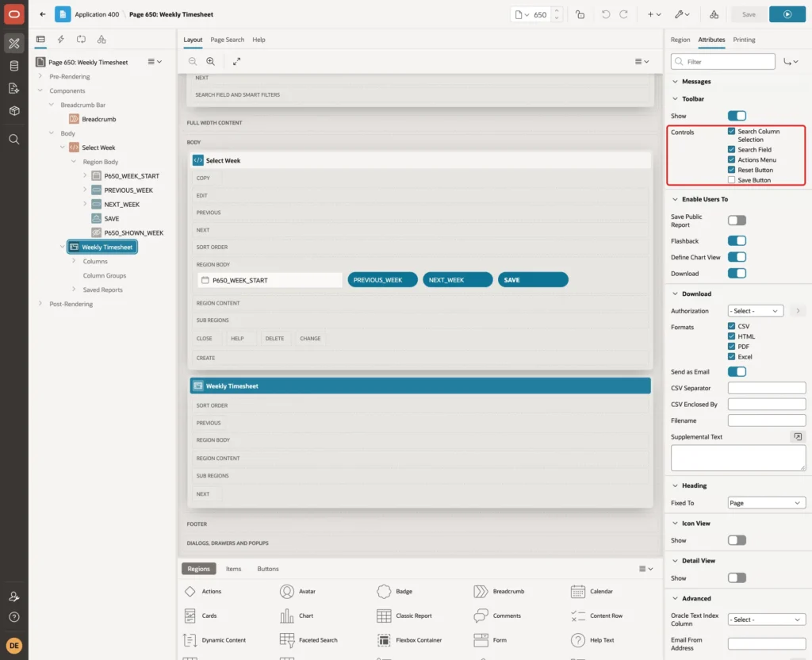Viewport: 812px width, 660px height.
Task: Switch to the Dynamic Actions lightning tab
Action: point(60,40)
